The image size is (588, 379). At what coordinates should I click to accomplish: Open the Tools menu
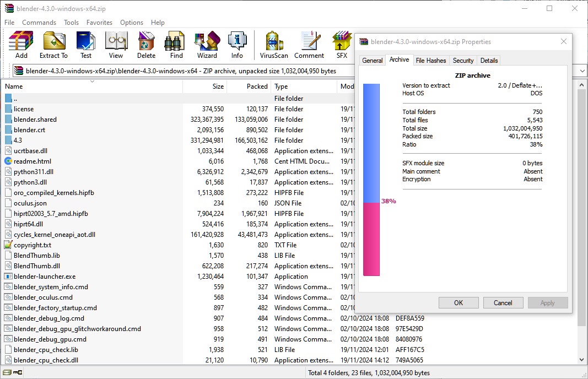point(71,23)
